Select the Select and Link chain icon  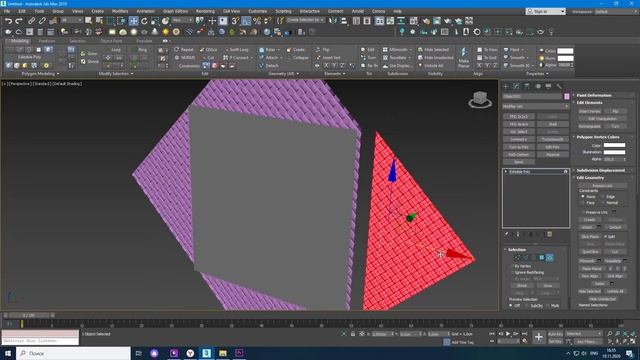tap(31, 21)
